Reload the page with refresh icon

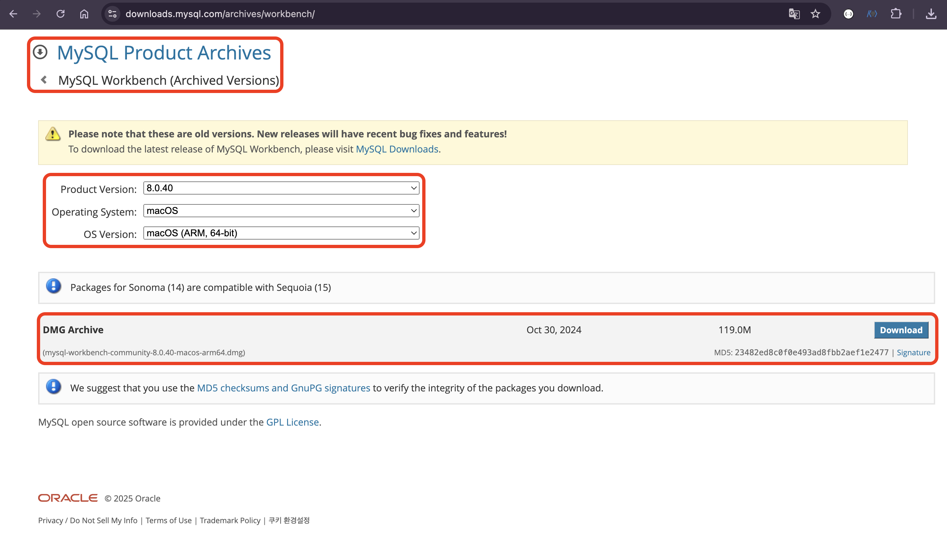(61, 14)
